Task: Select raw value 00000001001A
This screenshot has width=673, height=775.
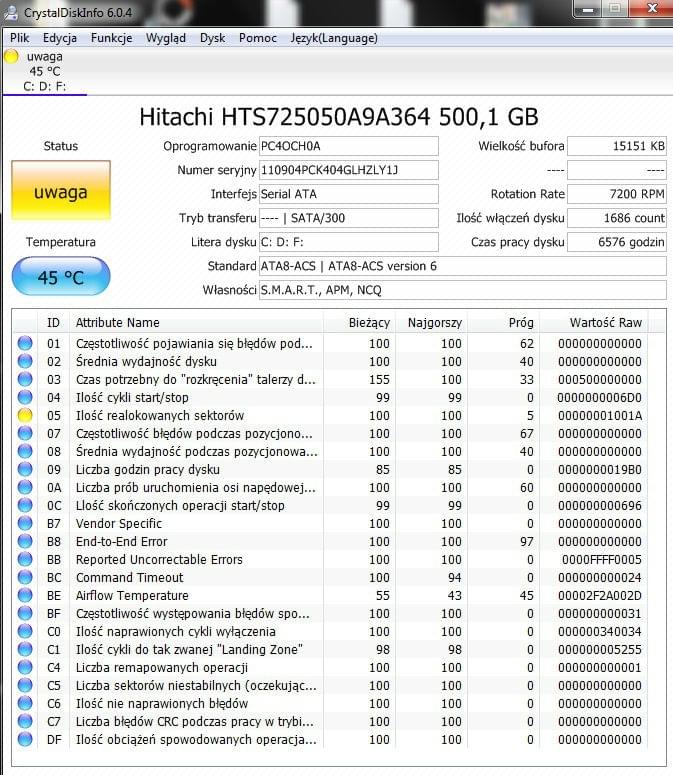Action: [x=600, y=416]
